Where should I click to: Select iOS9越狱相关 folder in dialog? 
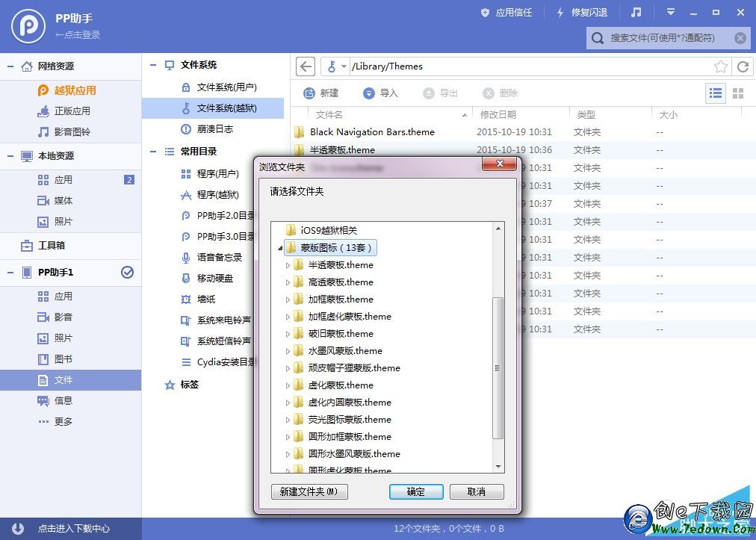point(321,230)
